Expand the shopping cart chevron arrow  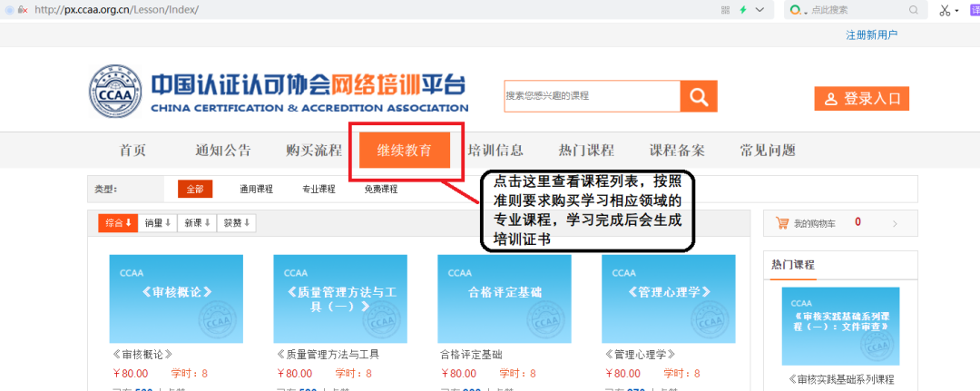click(895, 223)
